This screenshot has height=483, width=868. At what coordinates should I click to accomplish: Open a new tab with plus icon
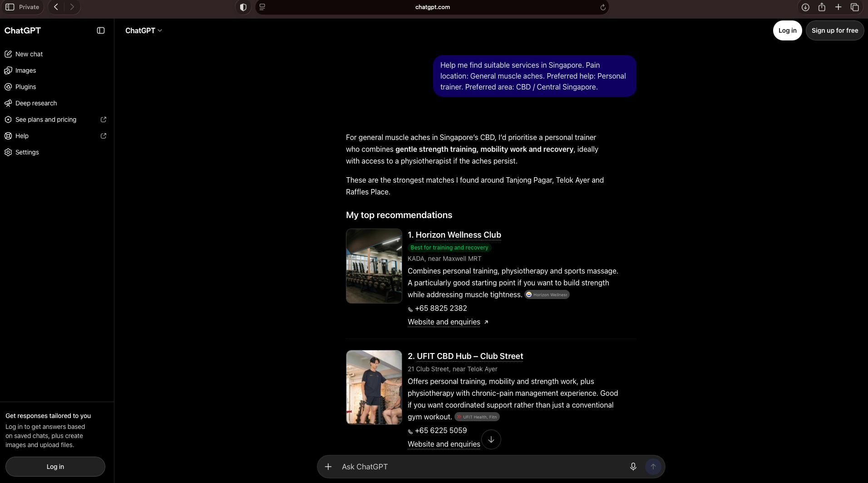[838, 7]
